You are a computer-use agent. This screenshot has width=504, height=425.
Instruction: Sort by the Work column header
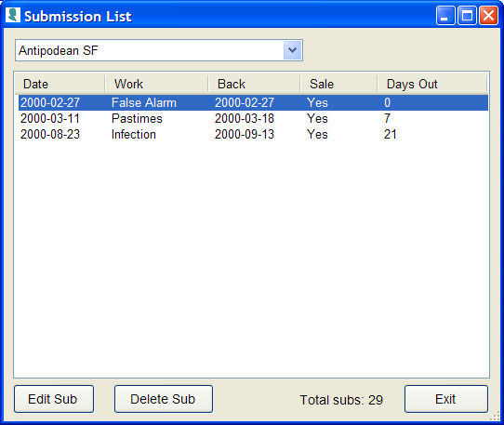point(157,84)
